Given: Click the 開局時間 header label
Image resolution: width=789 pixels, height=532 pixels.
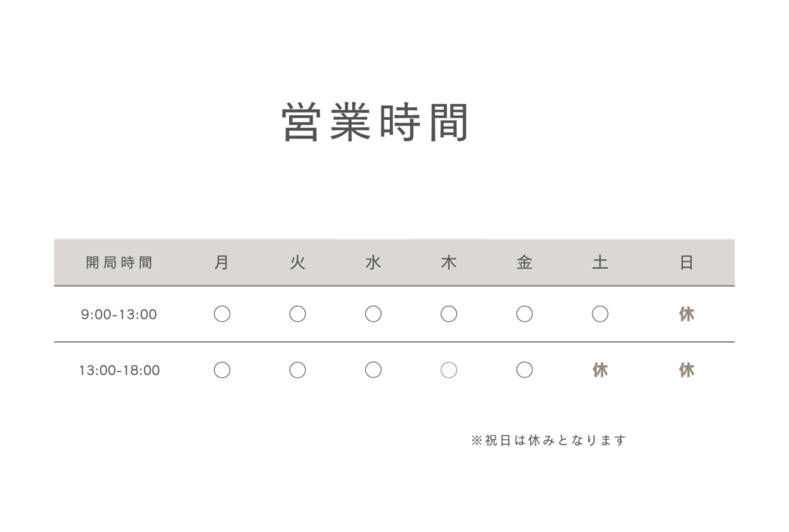Looking at the screenshot, I should click(119, 263).
